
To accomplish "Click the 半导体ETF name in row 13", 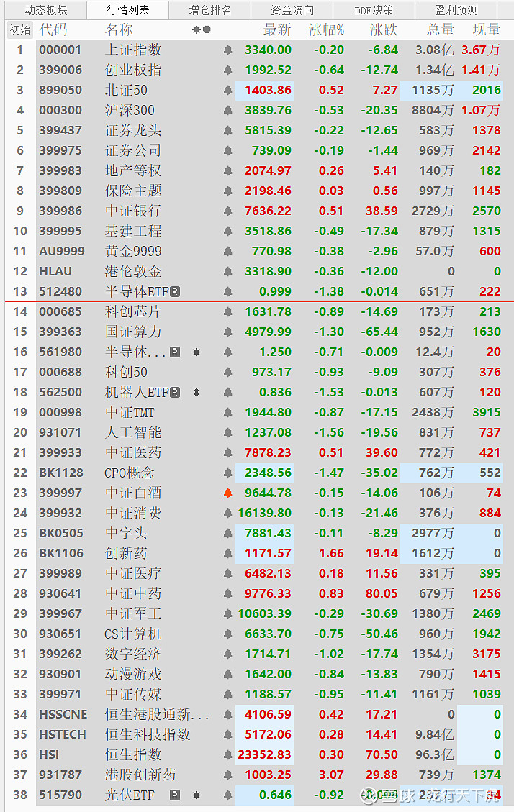I will pos(137,291).
